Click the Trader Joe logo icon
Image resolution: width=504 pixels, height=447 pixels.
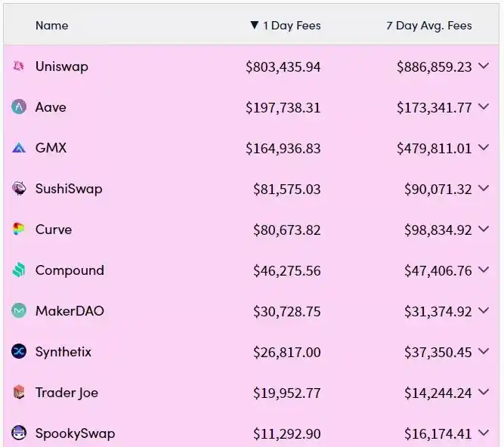pos(19,392)
